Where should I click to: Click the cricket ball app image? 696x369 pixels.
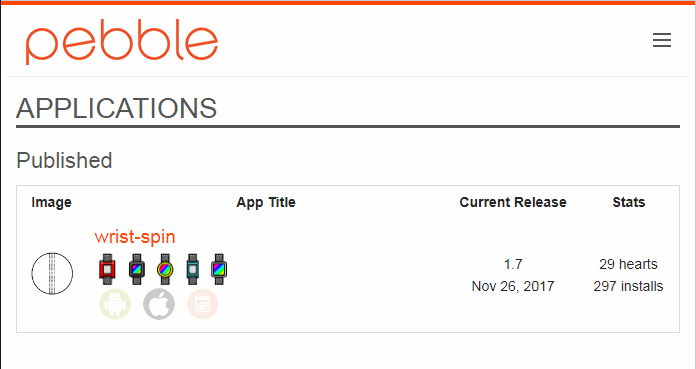pos(52,274)
